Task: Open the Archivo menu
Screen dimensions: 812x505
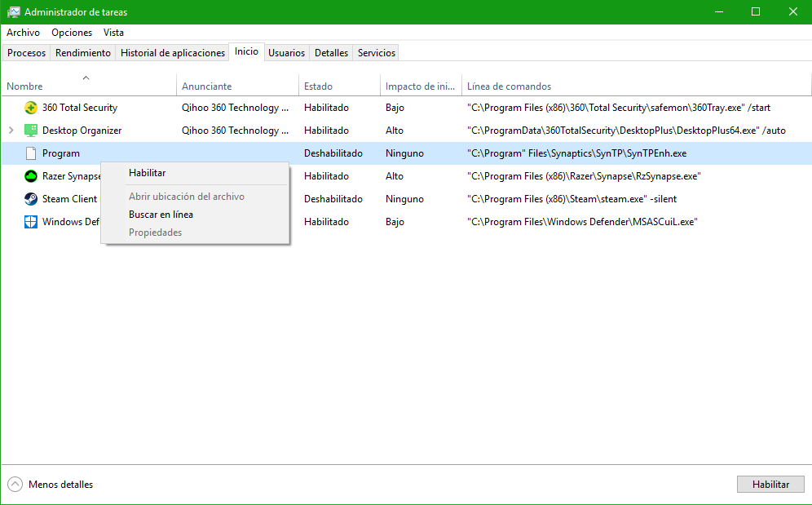Action: (24, 32)
